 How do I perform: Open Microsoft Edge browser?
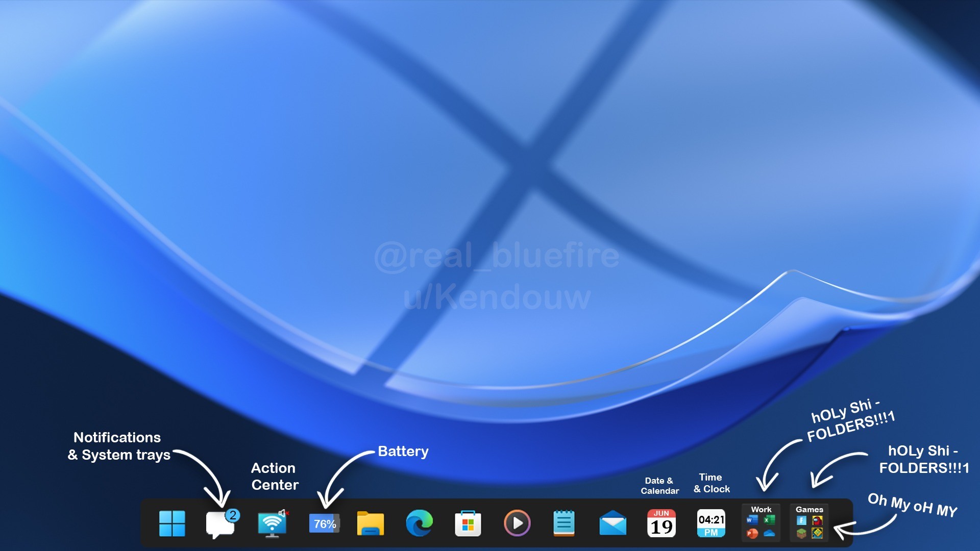tap(419, 523)
